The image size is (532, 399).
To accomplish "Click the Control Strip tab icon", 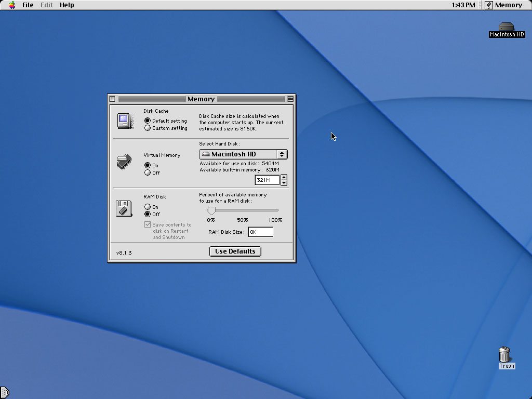I will [x=5, y=392].
